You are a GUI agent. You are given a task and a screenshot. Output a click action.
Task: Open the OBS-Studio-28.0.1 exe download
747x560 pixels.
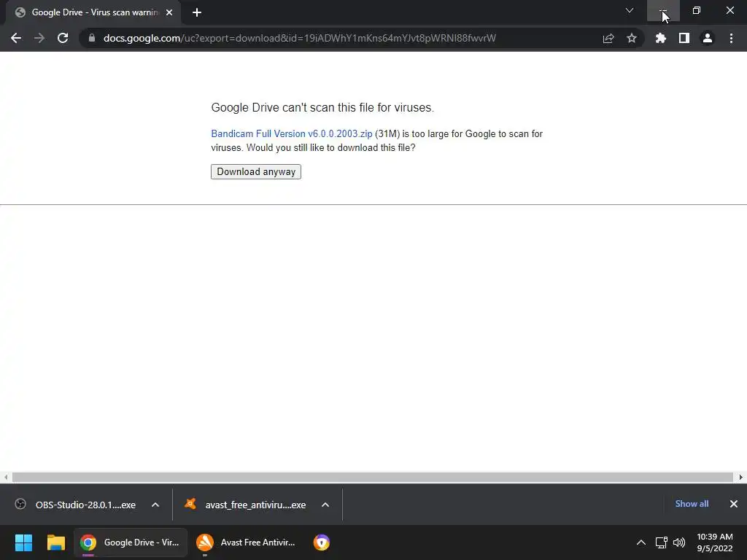coord(76,505)
